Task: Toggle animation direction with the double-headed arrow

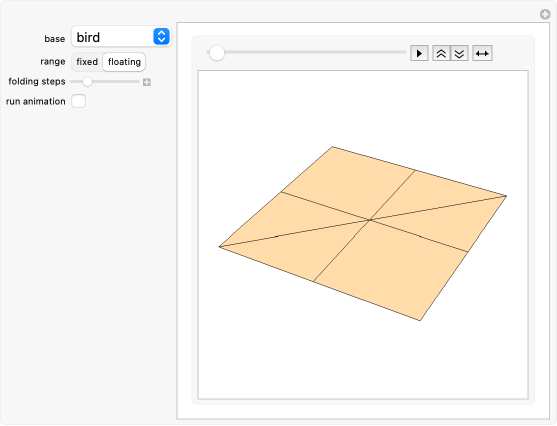Action: coord(482,54)
